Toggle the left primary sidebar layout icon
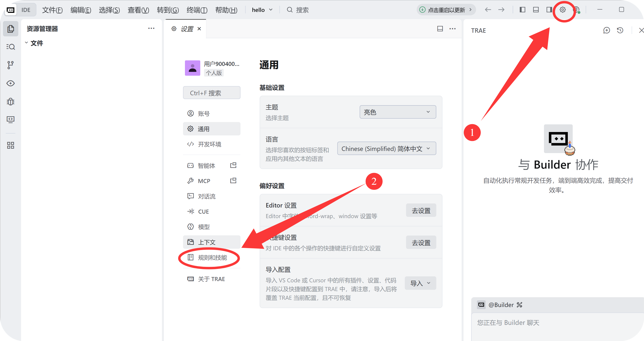This screenshot has height=341, width=644. click(522, 10)
